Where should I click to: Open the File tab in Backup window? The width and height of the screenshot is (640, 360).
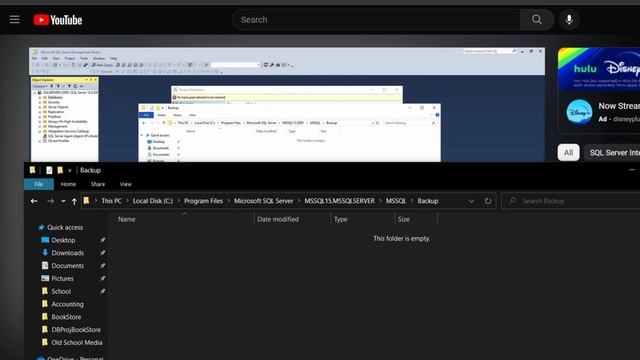tap(39, 184)
